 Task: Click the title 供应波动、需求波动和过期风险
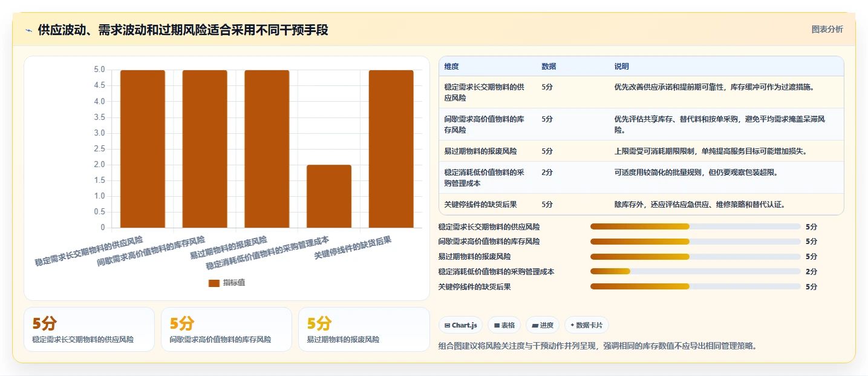tap(183, 30)
